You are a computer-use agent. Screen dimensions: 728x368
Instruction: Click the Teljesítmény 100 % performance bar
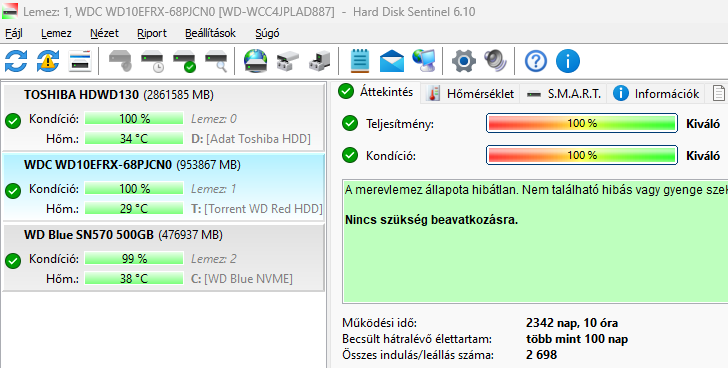pyautogui.click(x=582, y=123)
